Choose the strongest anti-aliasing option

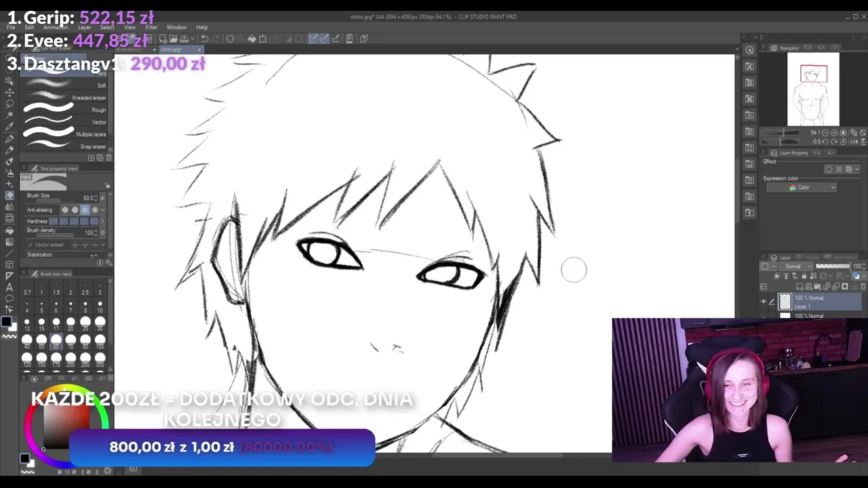coord(94,209)
